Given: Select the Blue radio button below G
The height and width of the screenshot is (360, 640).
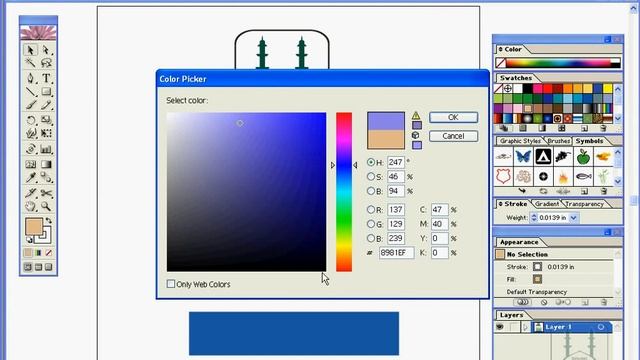Looking at the screenshot, I should click(371, 238).
